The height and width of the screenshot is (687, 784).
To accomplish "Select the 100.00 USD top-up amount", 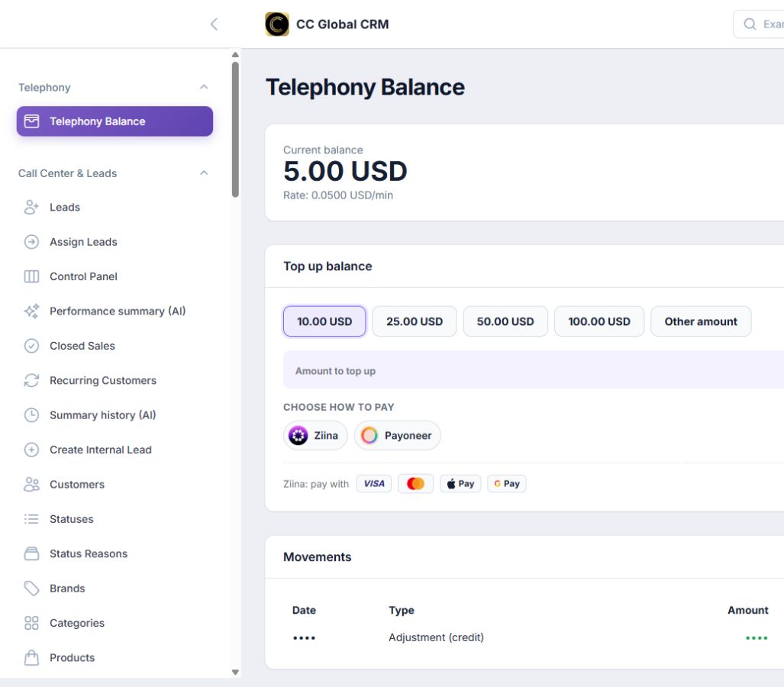I will point(599,321).
